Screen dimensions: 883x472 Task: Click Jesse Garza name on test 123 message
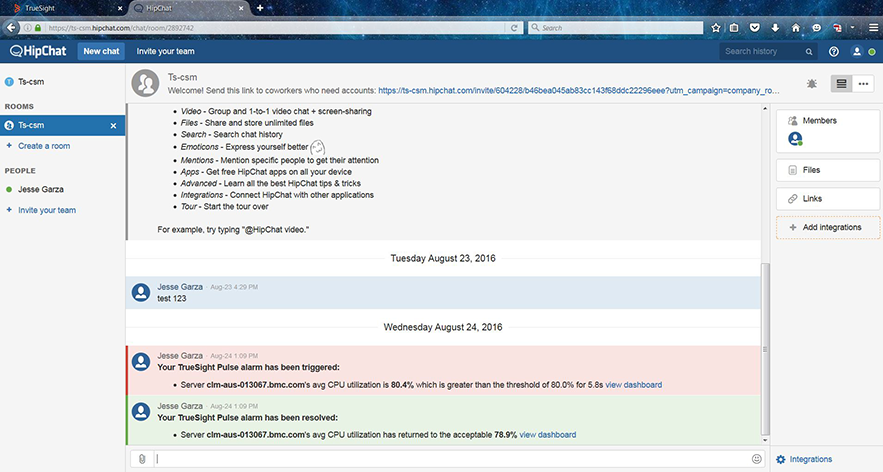coord(180,287)
